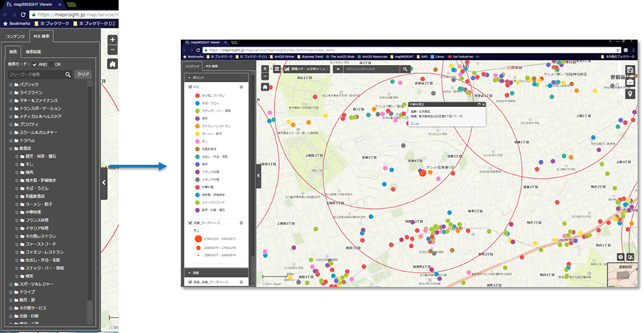Open the layer list icon beside zoom controls

point(276,69)
